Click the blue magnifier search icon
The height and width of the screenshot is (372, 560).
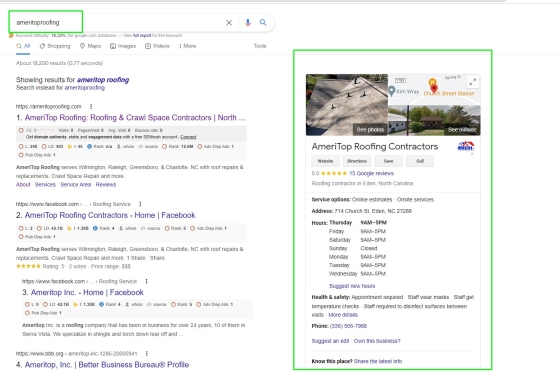263,22
